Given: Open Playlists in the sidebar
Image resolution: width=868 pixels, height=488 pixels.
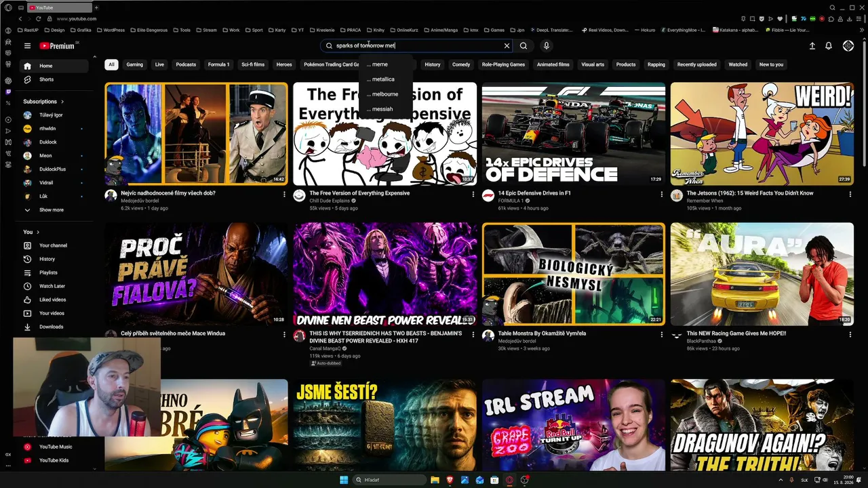Looking at the screenshot, I should 54,272.
